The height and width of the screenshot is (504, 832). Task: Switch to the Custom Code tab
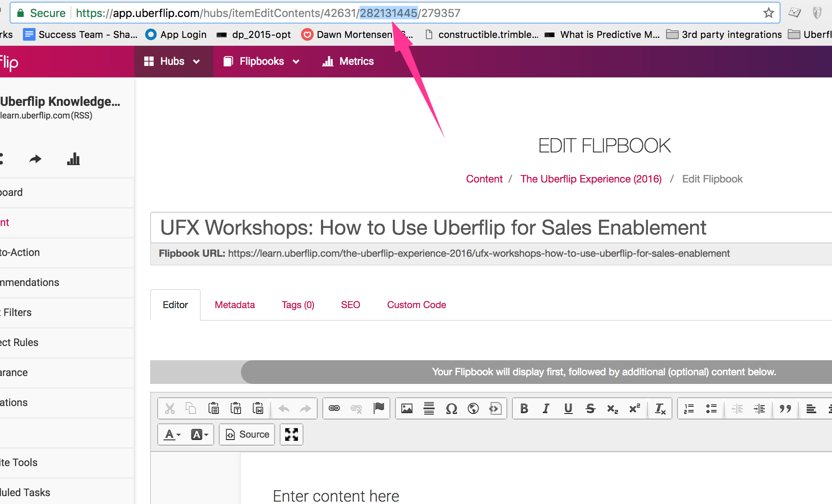(x=416, y=305)
